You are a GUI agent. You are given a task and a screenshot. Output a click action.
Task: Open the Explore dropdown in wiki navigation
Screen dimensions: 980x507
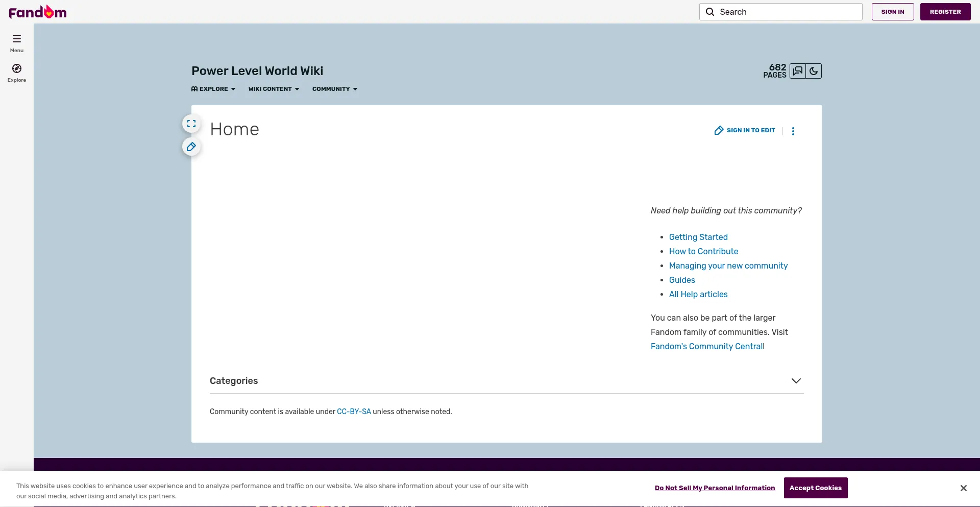pyautogui.click(x=213, y=89)
